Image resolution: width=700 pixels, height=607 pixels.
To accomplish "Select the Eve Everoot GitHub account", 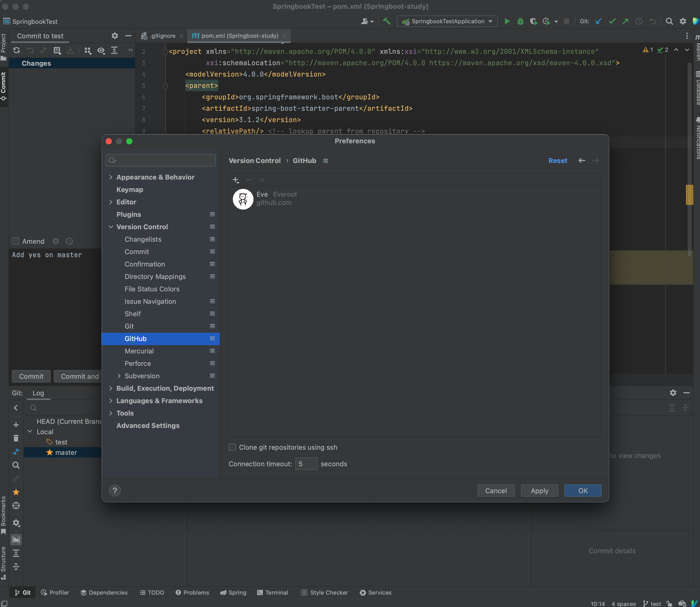I will coord(415,199).
